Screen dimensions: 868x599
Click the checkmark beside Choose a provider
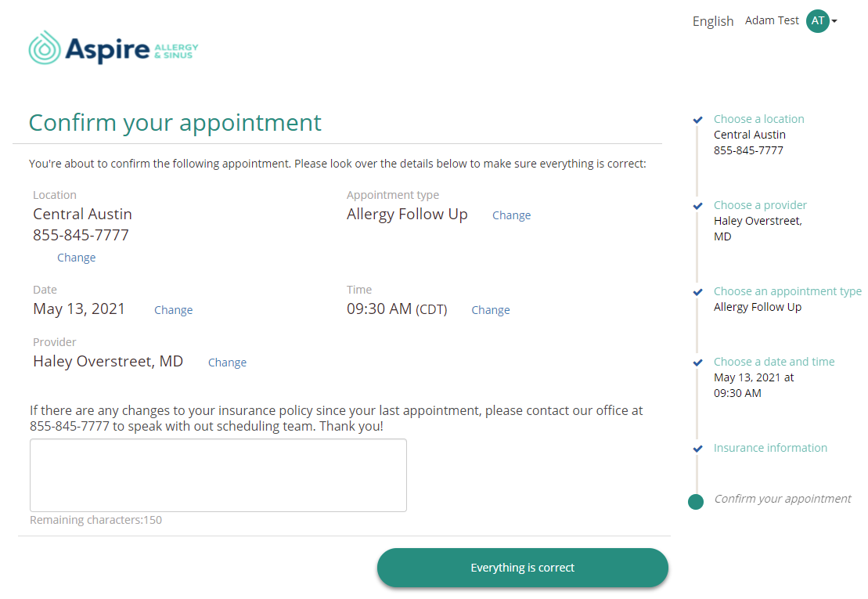pos(697,206)
